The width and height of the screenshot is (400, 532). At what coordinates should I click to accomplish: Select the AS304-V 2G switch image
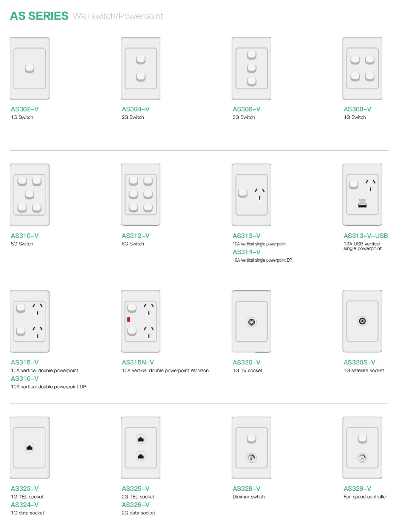140,68
